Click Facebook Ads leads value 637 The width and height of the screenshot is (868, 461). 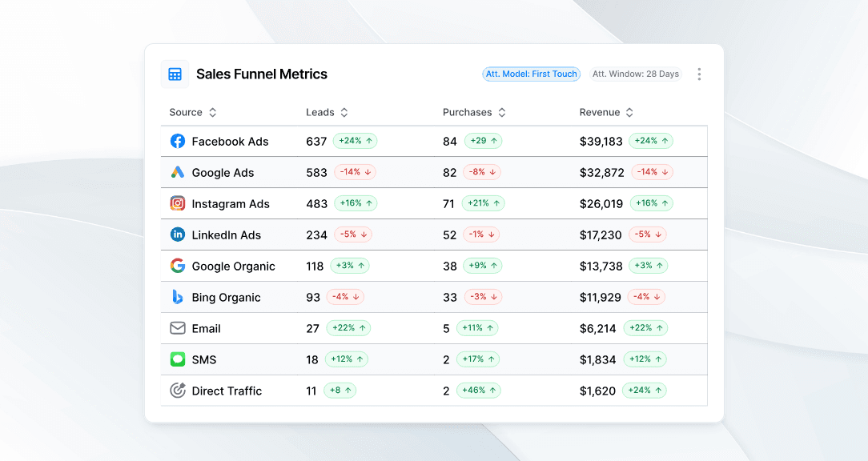click(x=316, y=142)
